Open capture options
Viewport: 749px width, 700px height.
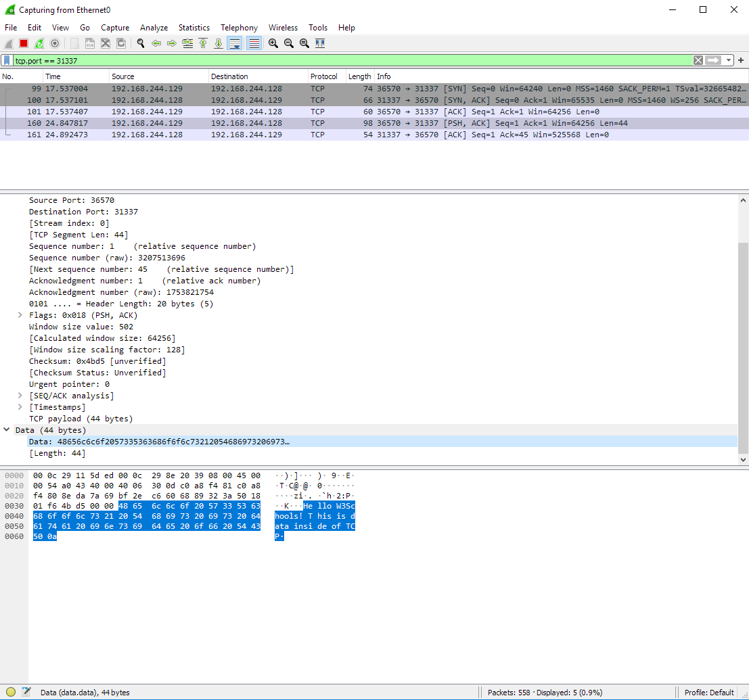coord(54,43)
